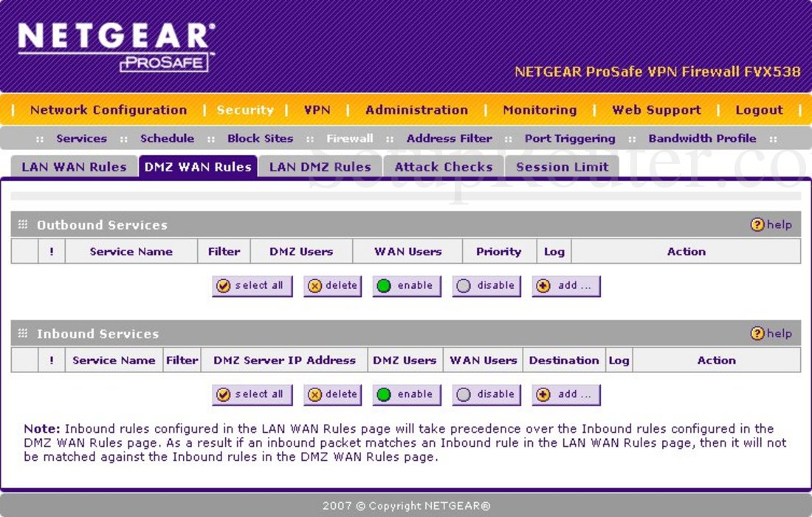The image size is (812, 517).
Task: Disable selected inbound service rules
Action: point(486,394)
